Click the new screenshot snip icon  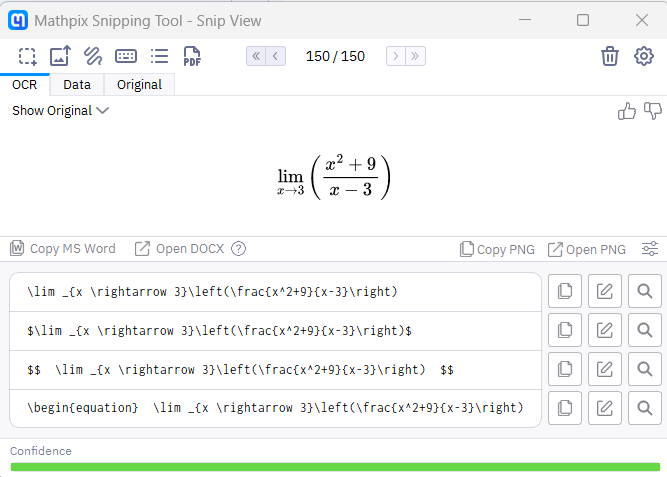point(28,56)
